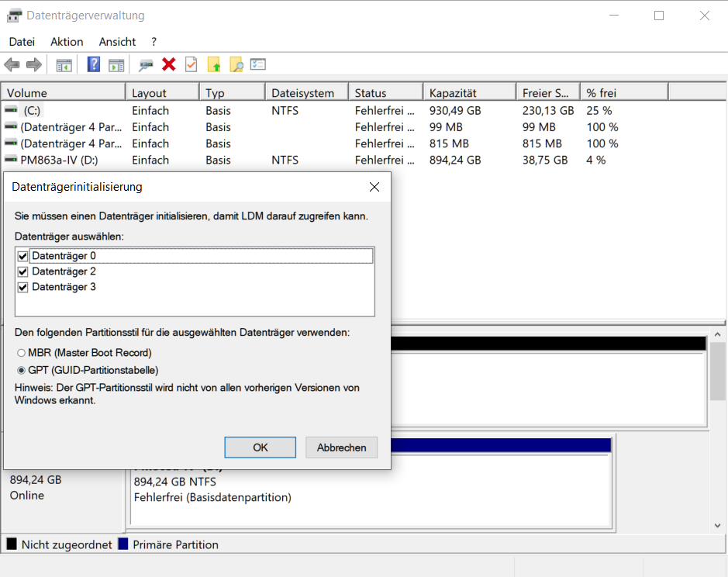Select the PM863a-IV (D:) volume row
The image size is (728, 577).
tap(334, 160)
